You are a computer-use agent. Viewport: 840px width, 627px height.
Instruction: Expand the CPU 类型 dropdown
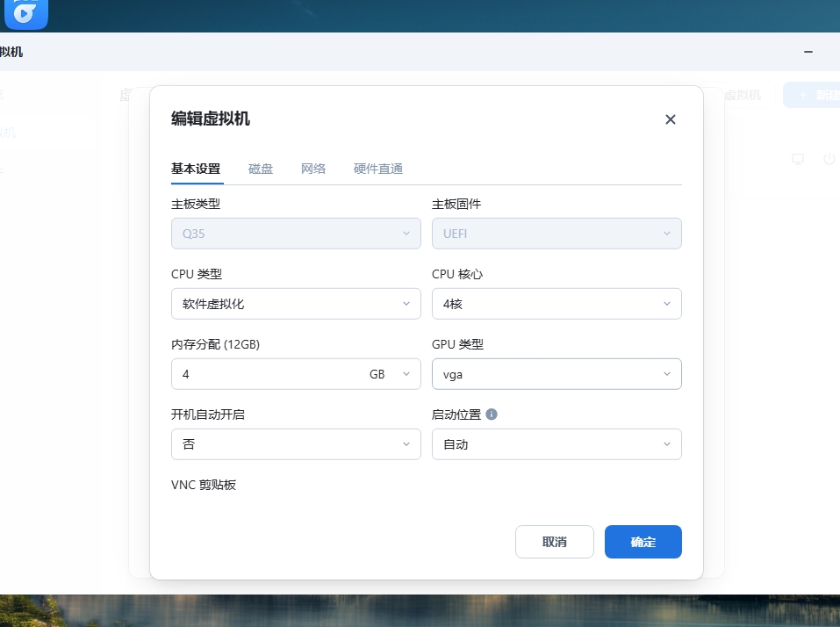pos(296,304)
